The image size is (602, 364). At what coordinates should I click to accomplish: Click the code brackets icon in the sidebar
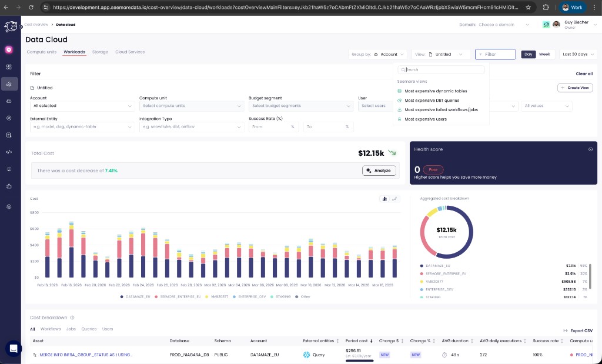click(9, 152)
